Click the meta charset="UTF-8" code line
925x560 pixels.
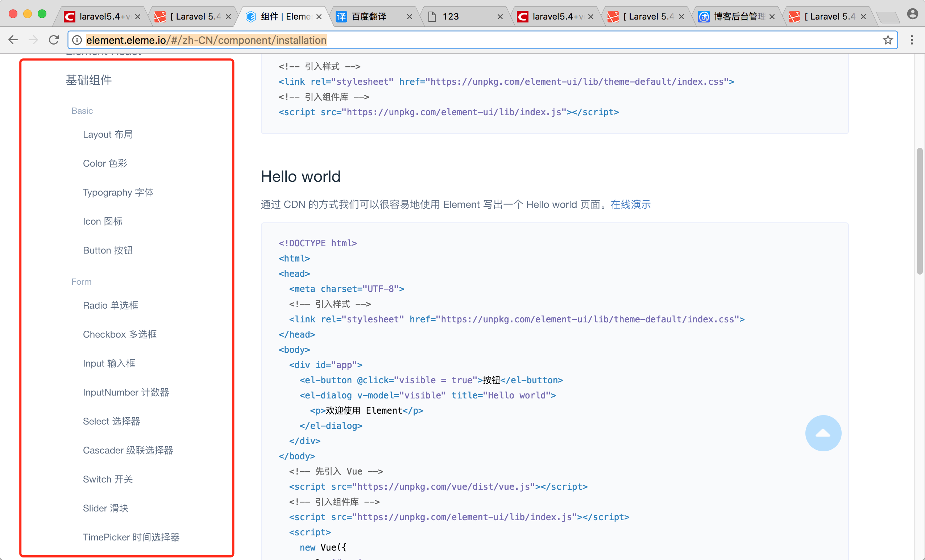347,288
